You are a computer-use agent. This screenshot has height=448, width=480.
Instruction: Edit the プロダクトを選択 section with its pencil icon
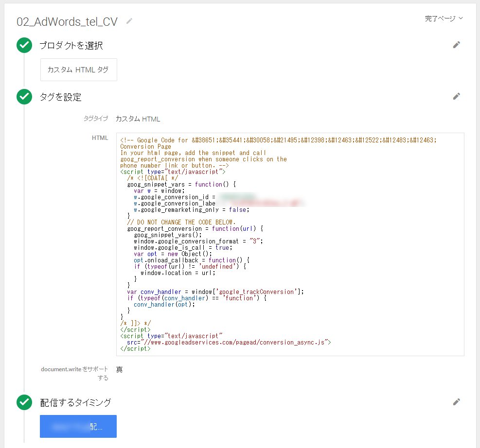pos(457,45)
